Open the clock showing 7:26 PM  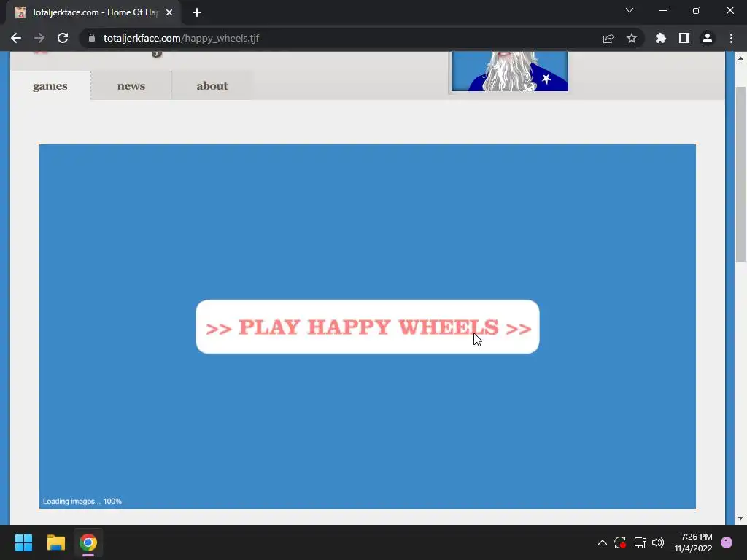(x=693, y=542)
